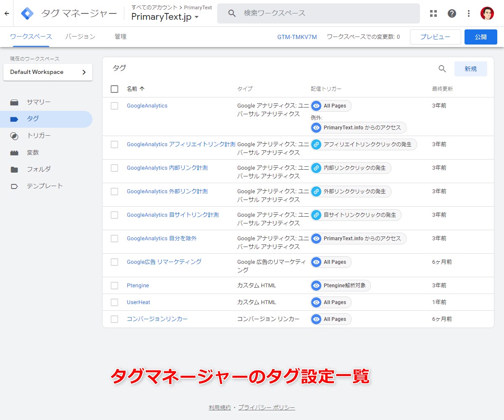Click the Ptengine解析対象 trigger chip
The height and width of the screenshot is (420, 504).
[x=341, y=286]
